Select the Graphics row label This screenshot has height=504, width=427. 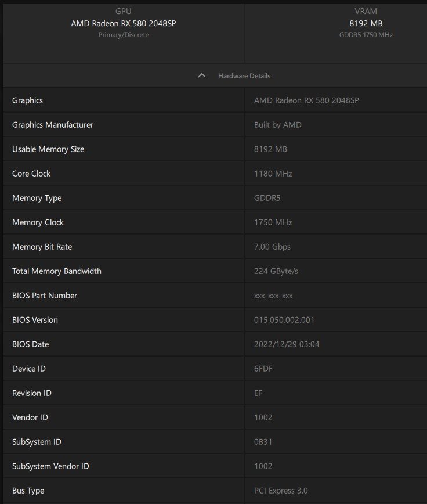click(28, 100)
